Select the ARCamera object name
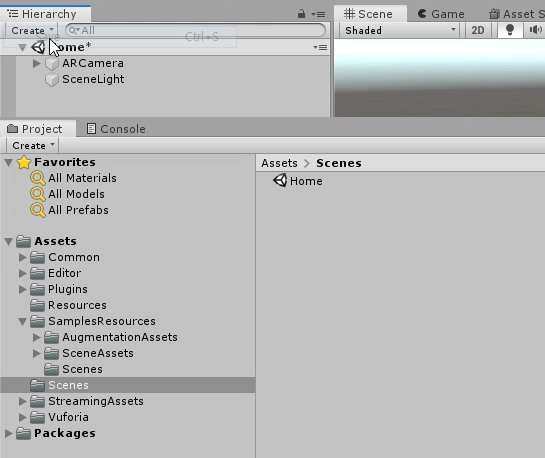The image size is (545, 458). click(x=93, y=63)
